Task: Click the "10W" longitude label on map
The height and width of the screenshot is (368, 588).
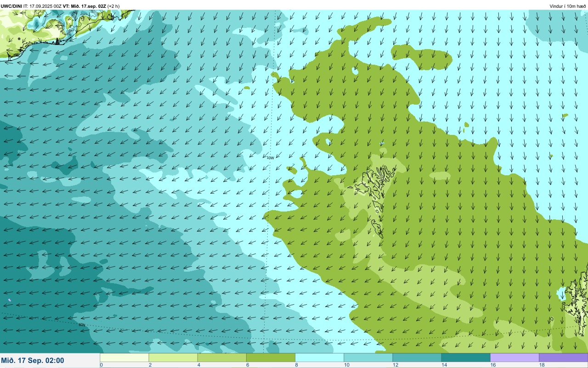Action: tap(270, 158)
